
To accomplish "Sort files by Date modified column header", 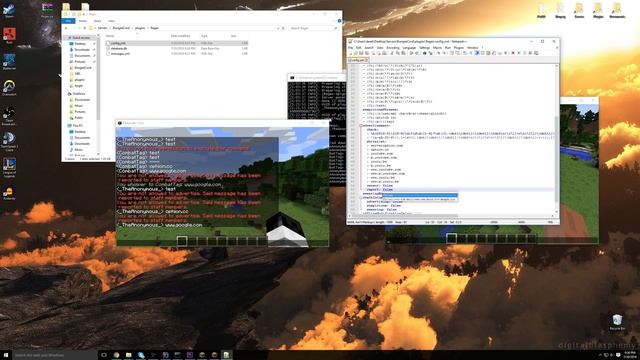I will tap(180, 36).
